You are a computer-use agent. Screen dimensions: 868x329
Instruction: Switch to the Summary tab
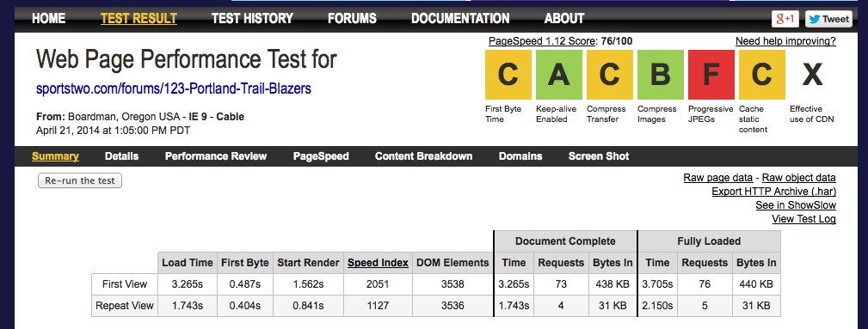tap(55, 156)
